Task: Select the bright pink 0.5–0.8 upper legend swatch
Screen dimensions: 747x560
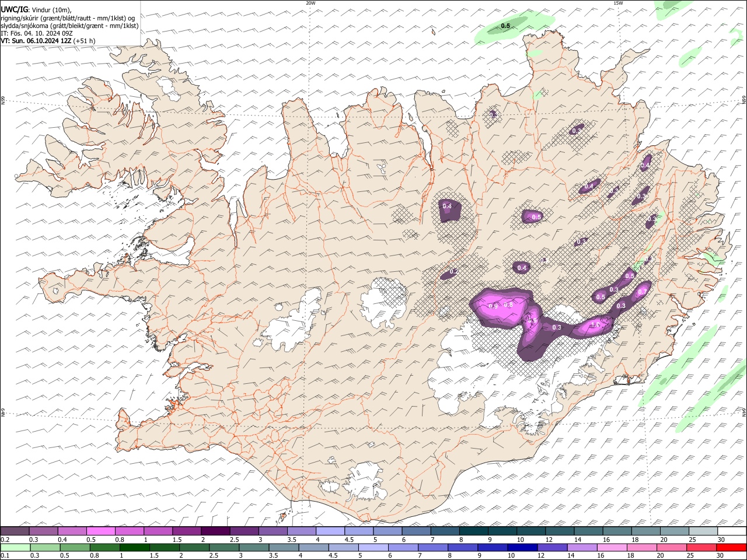Action: tap(101, 531)
